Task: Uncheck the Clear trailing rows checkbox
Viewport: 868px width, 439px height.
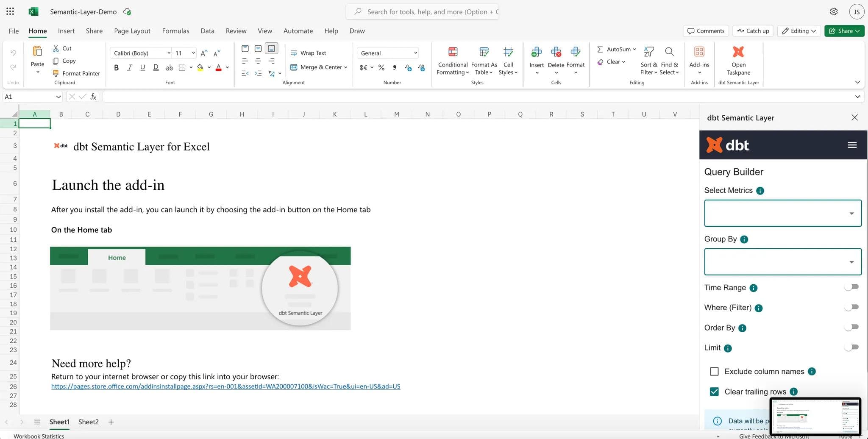Action: tap(714, 392)
